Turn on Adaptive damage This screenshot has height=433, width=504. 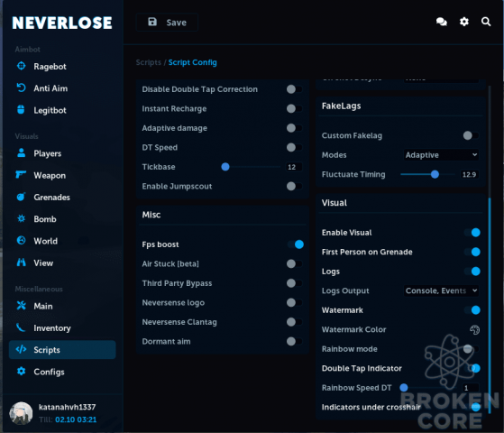[294, 128]
